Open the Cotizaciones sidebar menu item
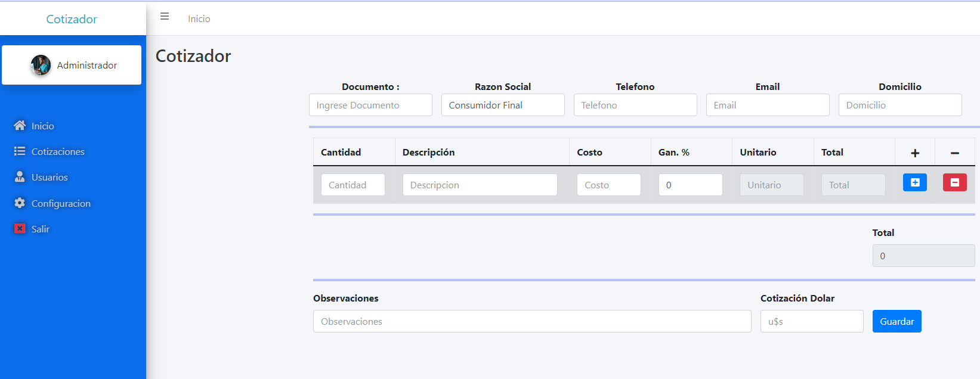Image resolution: width=980 pixels, height=379 pixels. (58, 151)
